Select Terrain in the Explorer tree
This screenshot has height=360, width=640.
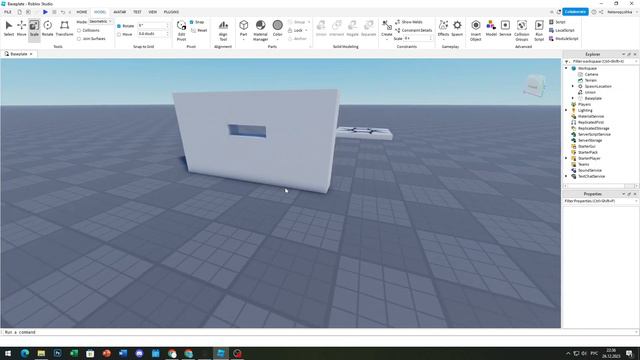[x=590, y=80]
